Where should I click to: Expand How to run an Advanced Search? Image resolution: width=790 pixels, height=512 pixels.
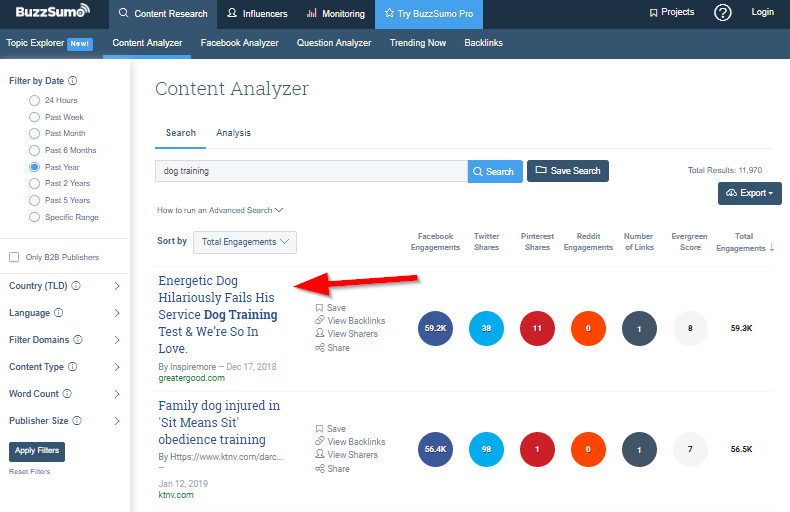220,210
